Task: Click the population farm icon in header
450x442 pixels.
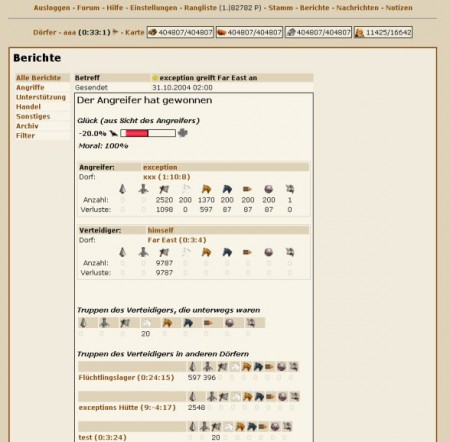Action: 359,33
